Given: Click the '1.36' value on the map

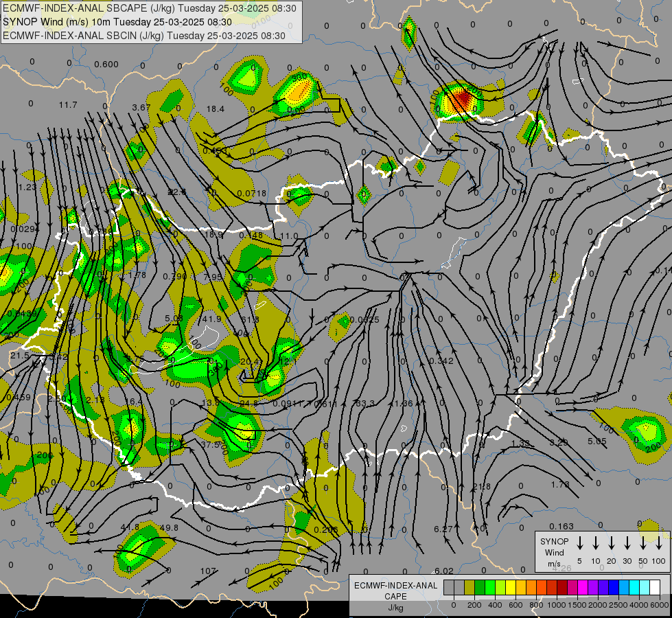Looking at the screenshot, I should click(404, 403).
